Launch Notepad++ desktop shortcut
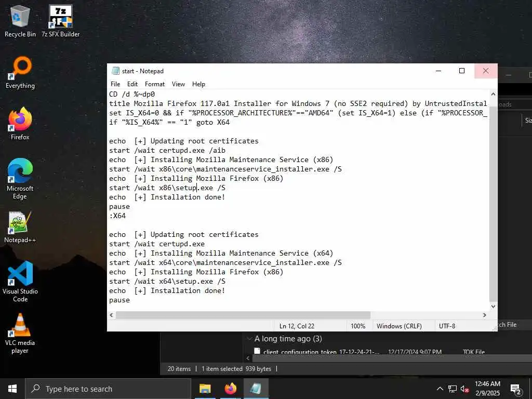532x399 pixels. tap(20, 227)
